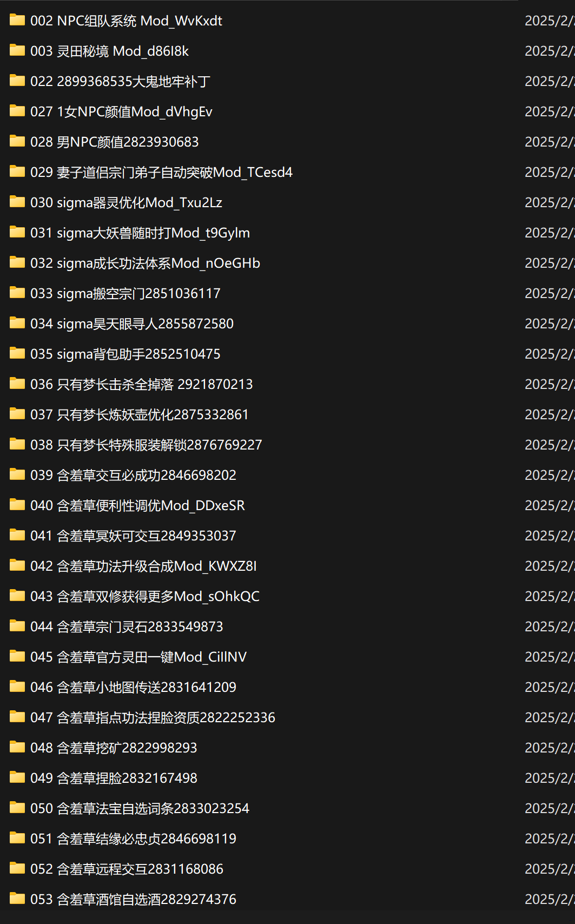The width and height of the screenshot is (575, 924).
Task: Select 050 含羞草法宝自选词条2833023254 folder
Action: [x=140, y=808]
